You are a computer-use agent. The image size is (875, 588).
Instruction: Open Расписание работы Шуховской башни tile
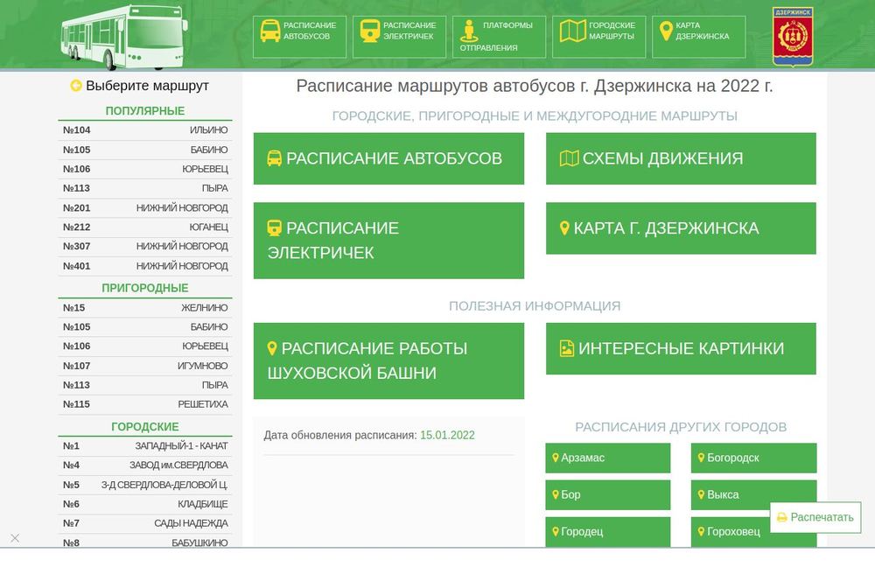point(389,360)
